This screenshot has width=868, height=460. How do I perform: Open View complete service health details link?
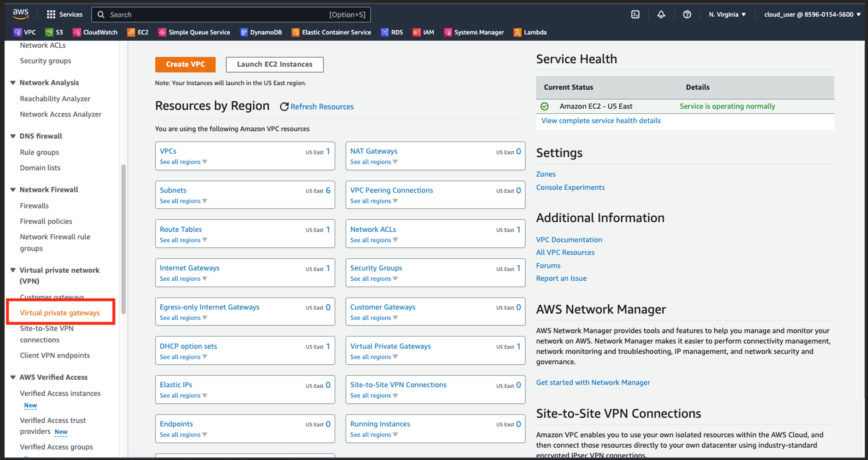pyautogui.click(x=601, y=121)
